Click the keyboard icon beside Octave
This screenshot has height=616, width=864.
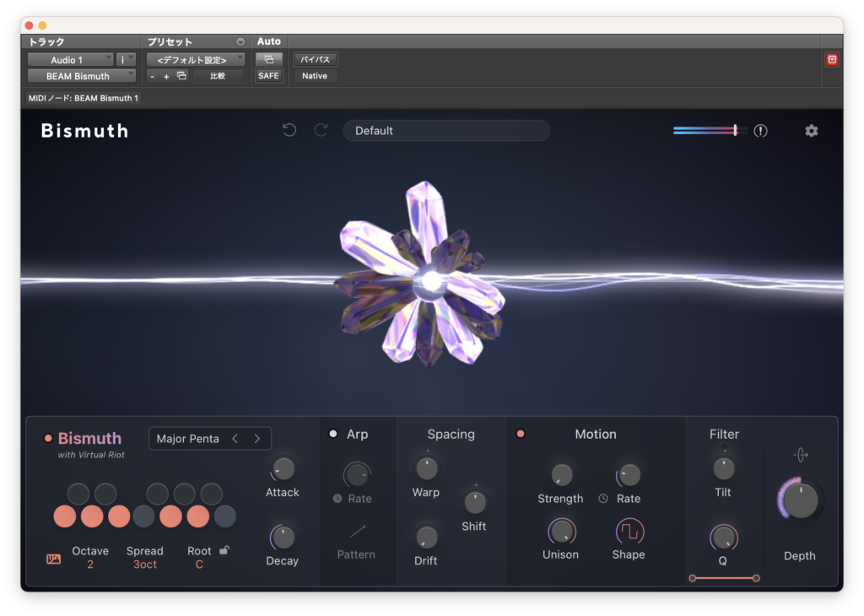coord(53,559)
